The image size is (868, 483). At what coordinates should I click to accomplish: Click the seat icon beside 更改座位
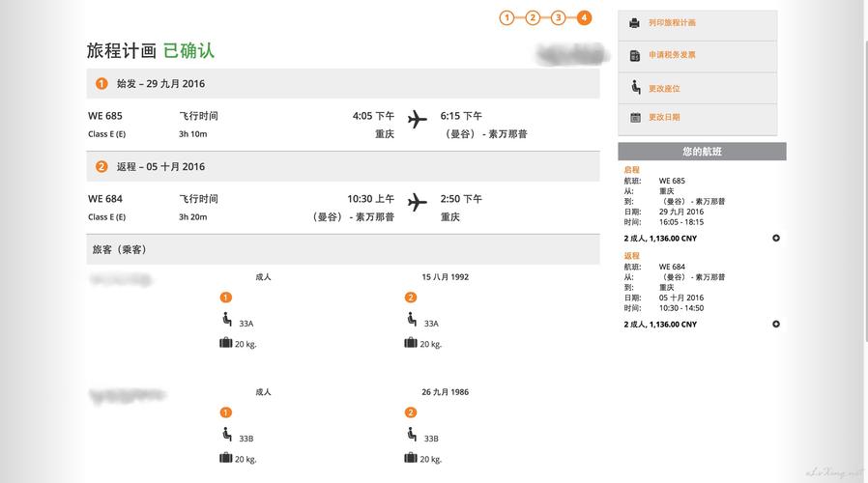click(635, 87)
